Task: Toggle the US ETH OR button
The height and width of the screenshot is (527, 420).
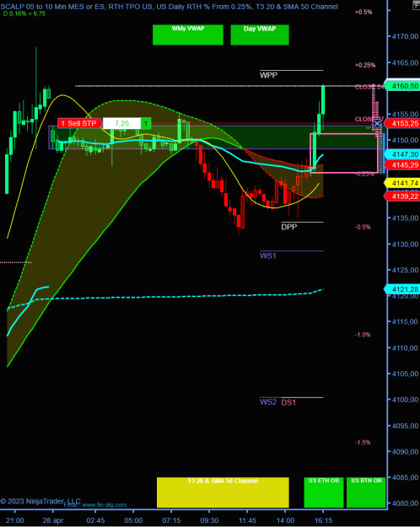Action: (x=324, y=492)
